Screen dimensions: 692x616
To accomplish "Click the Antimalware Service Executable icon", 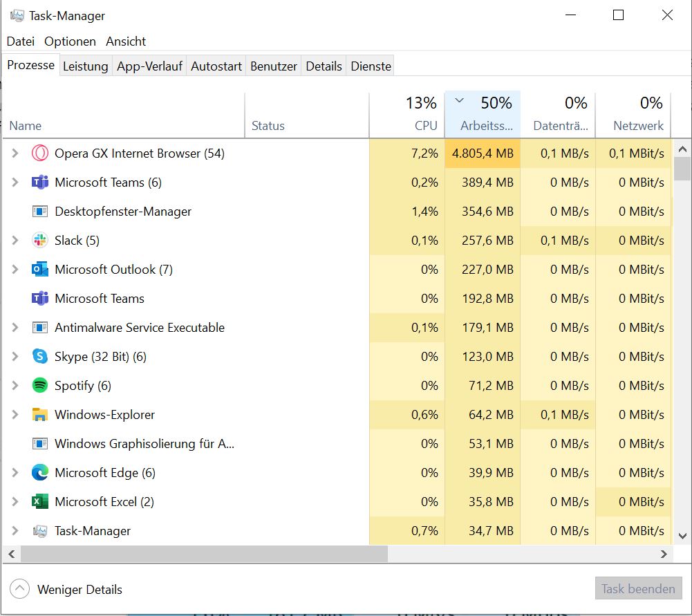I will (39, 328).
